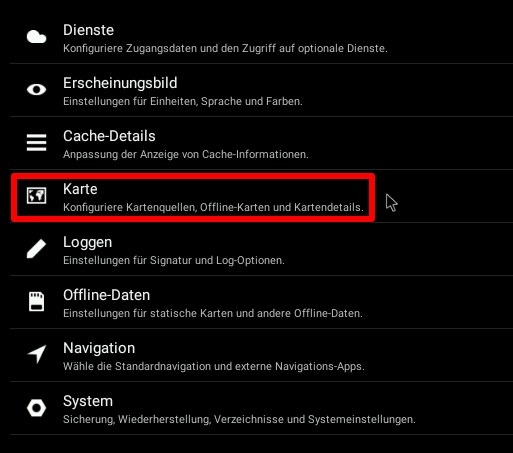Select the Cache-Details title
Screen dimensions: 513x453
(109, 136)
